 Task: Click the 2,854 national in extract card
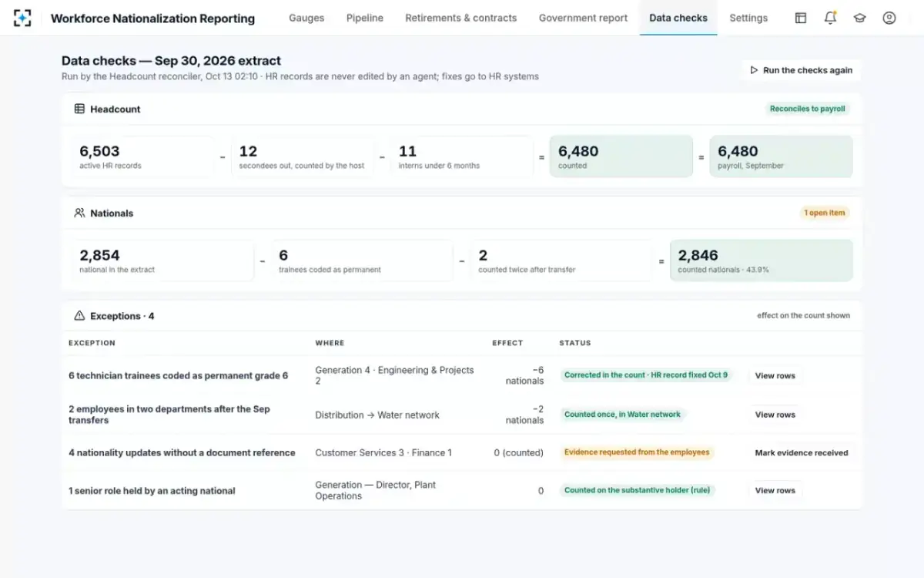tap(162, 260)
